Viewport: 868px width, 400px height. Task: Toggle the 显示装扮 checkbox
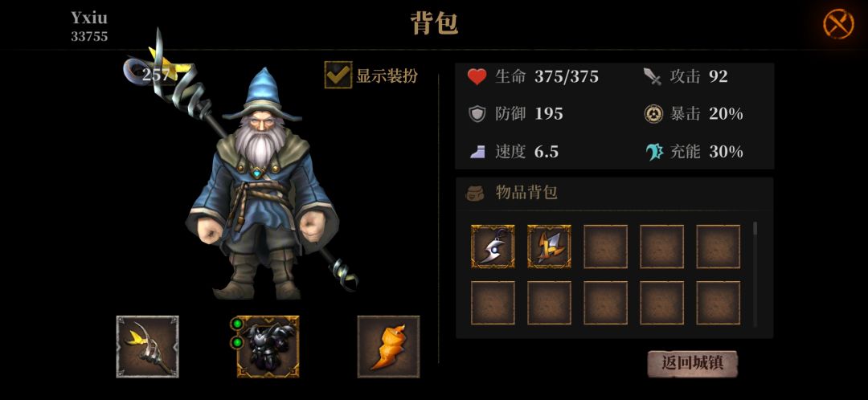338,75
